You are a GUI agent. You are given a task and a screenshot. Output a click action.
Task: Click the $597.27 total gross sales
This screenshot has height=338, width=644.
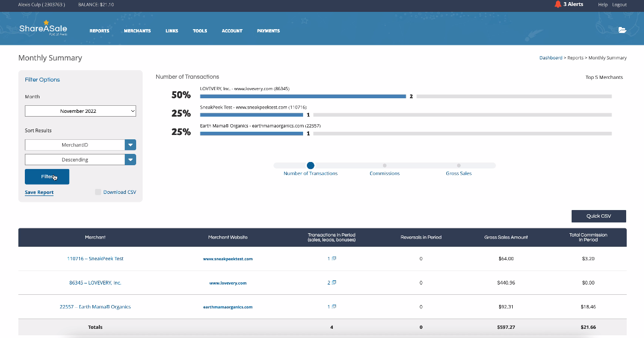506,327
